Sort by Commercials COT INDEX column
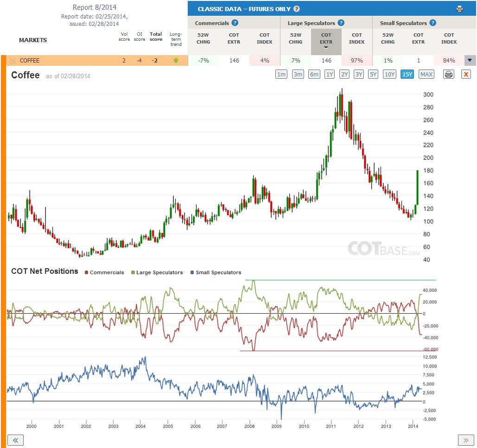Screen dimensions: 477x448 [x=264, y=38]
